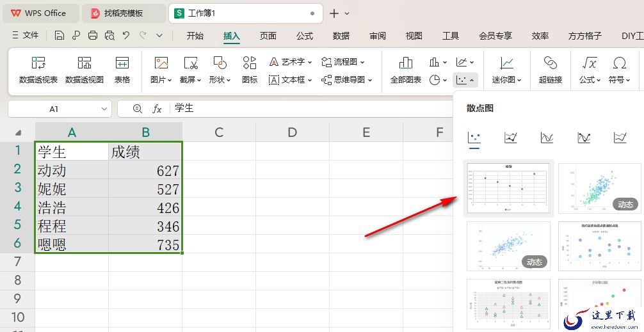Click the Icons (图标) library button
This screenshot has height=332, width=644.
click(249, 70)
